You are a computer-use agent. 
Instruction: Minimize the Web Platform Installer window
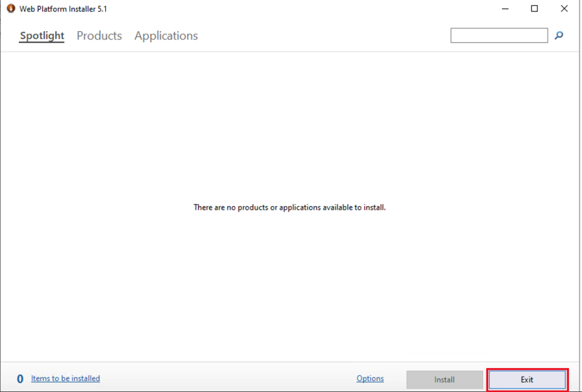[505, 9]
